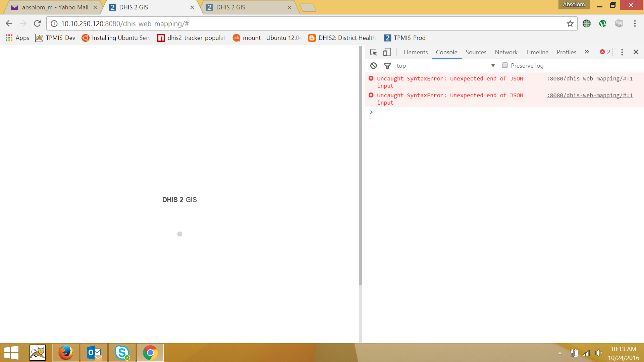Image resolution: width=644 pixels, height=362 pixels.
Task: Toggle the console filter funnel icon
Action: pos(387,66)
